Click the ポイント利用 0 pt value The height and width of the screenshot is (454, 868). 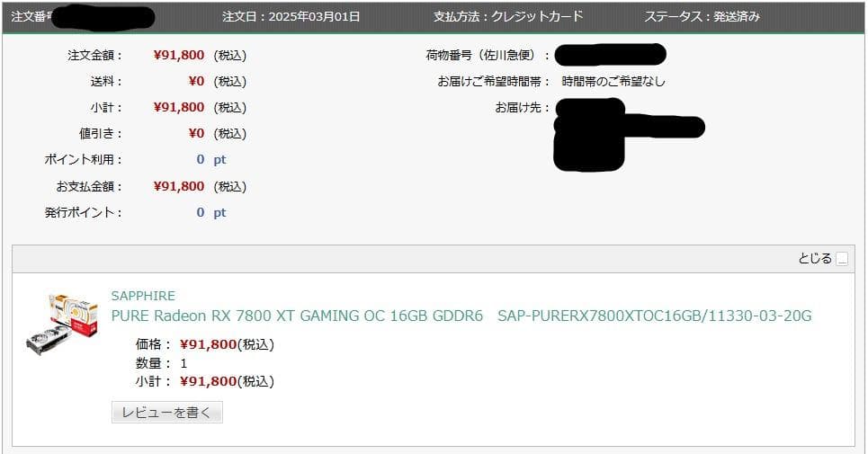pyautogui.click(x=211, y=159)
